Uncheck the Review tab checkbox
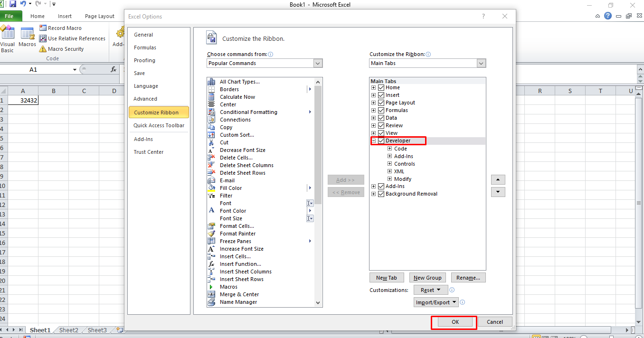 381,125
